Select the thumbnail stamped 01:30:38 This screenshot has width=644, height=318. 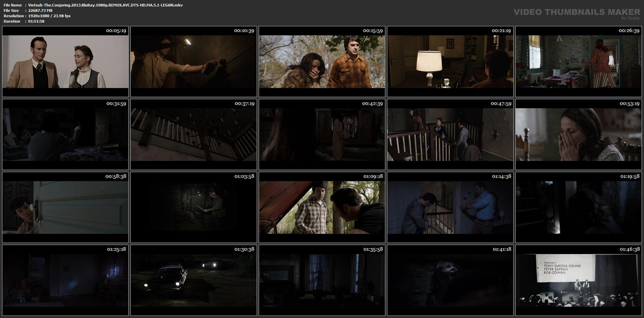(x=194, y=280)
